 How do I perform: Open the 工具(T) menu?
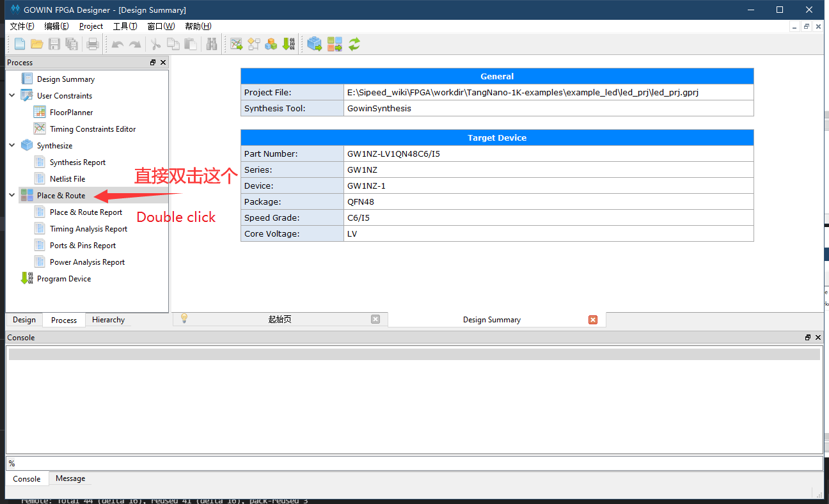pos(125,26)
